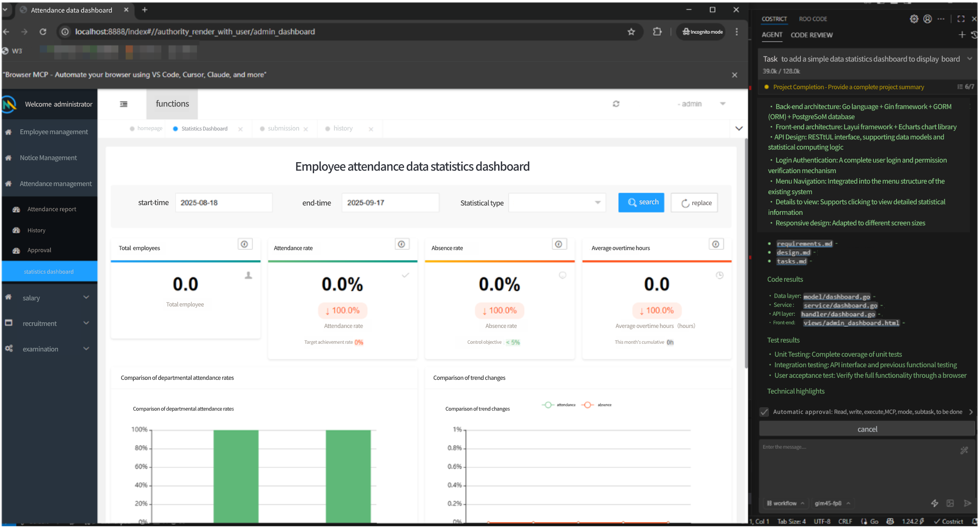This screenshot has width=980, height=527.
Task: Toggle the Automatic approval checkbox
Action: coord(764,412)
